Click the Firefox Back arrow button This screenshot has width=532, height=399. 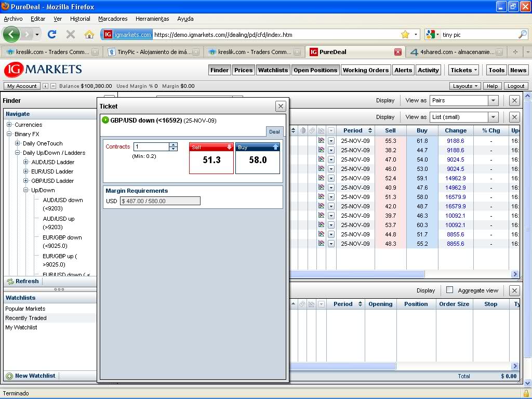11,34
